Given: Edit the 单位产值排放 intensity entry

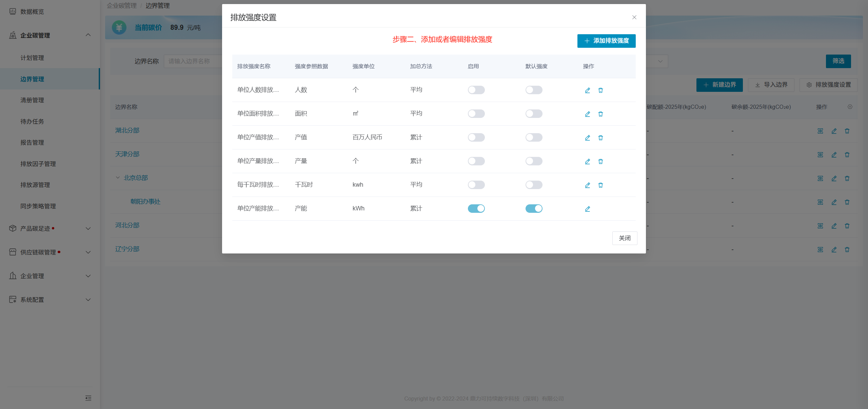Looking at the screenshot, I should point(587,138).
